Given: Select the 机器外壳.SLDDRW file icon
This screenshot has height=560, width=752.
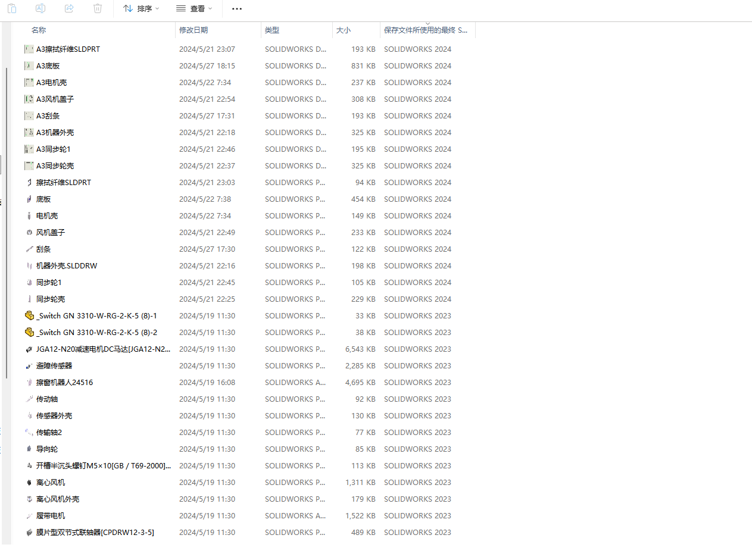Looking at the screenshot, I should coord(29,265).
